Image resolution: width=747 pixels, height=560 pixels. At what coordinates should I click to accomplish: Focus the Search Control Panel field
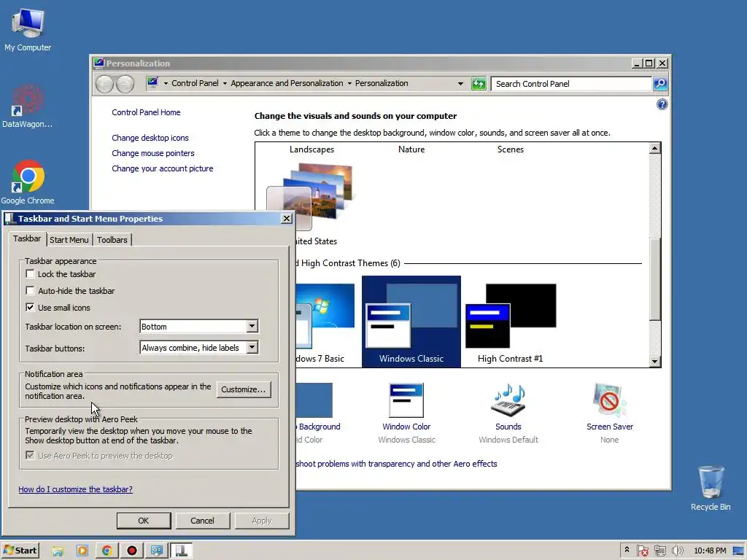571,84
